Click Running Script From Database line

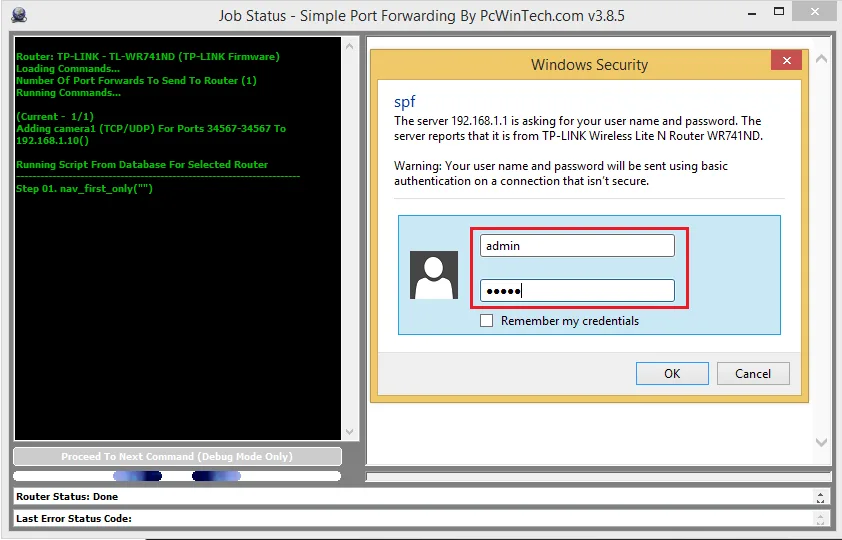tap(142, 165)
